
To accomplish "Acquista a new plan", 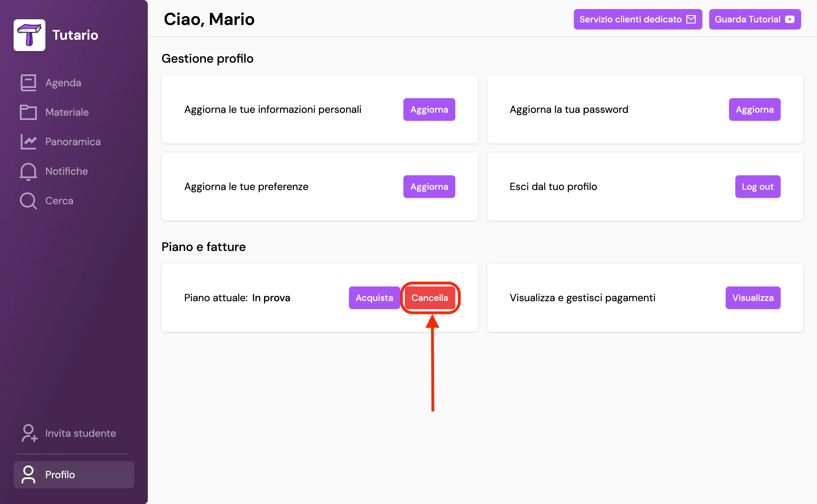I will pyautogui.click(x=374, y=298).
